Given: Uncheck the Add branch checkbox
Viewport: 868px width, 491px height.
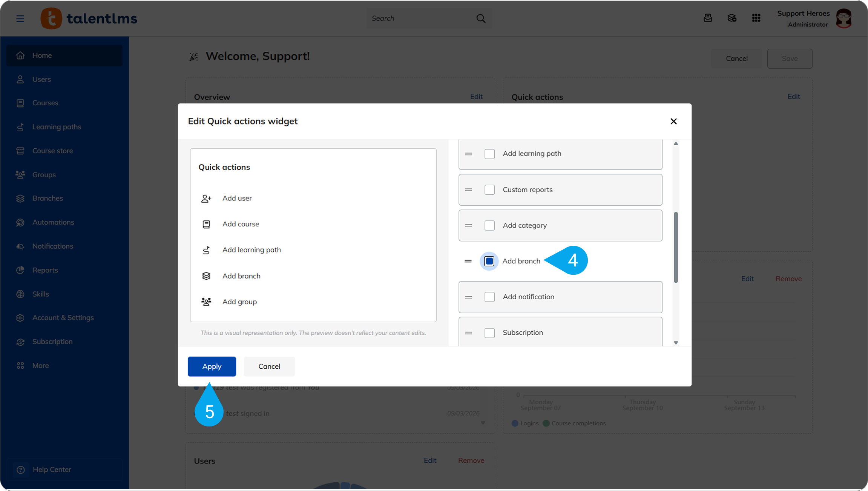Looking at the screenshot, I should [489, 261].
